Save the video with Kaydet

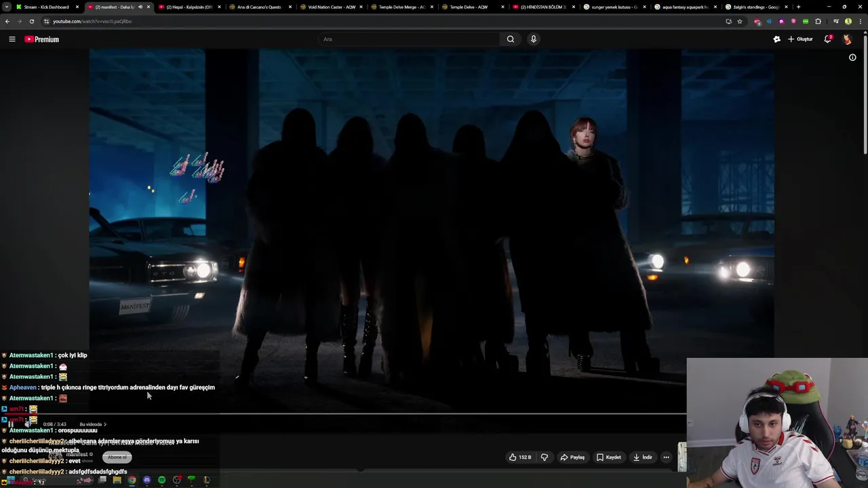(x=608, y=457)
